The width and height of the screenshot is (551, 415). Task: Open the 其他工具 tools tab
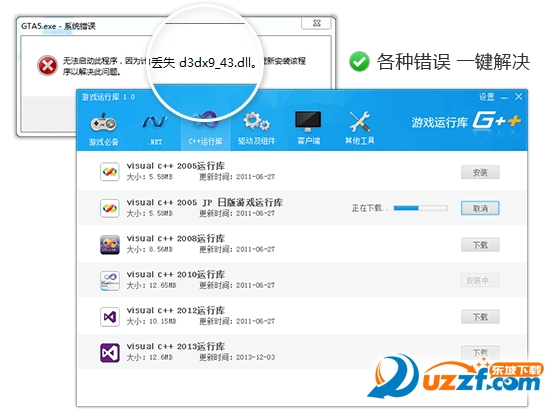pos(359,129)
